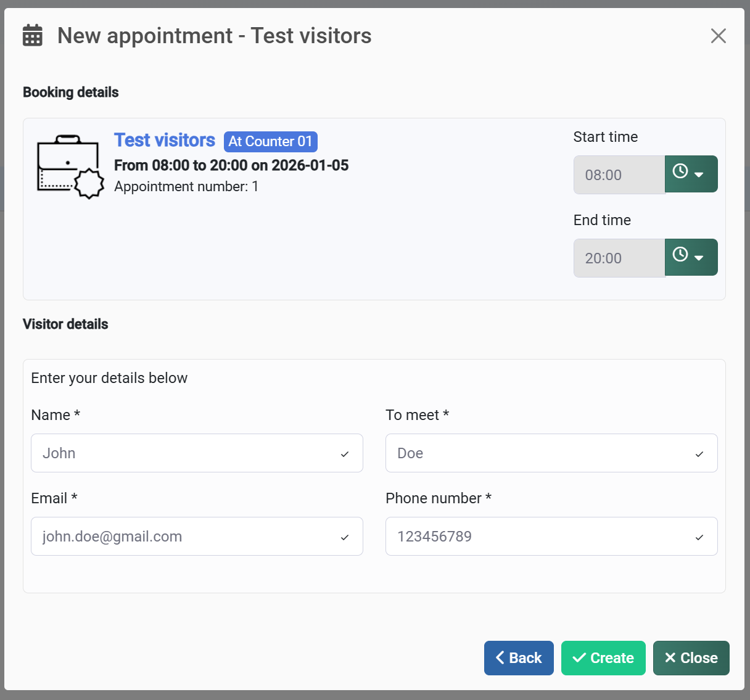Viewport: 750px width, 700px height.
Task: Close the dialog with the X icon
Action: tap(718, 36)
